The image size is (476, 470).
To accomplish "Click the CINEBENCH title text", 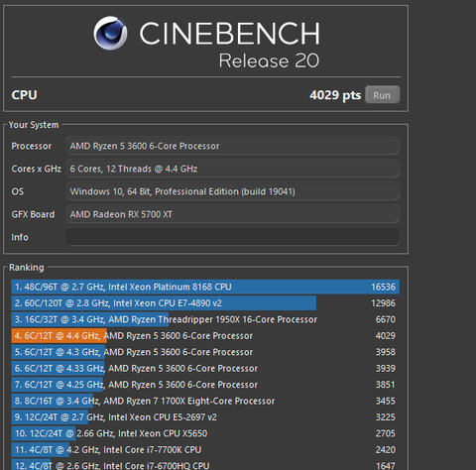I will point(230,34).
